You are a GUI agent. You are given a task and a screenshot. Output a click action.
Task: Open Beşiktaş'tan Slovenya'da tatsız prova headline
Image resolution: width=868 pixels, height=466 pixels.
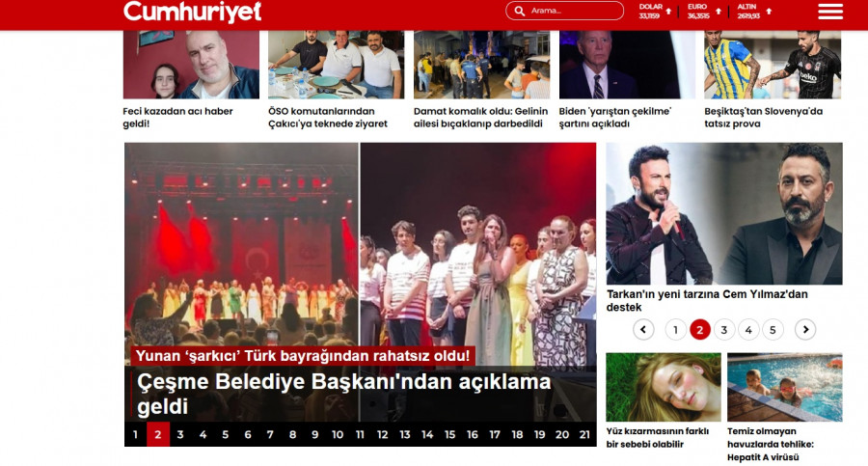(764, 118)
